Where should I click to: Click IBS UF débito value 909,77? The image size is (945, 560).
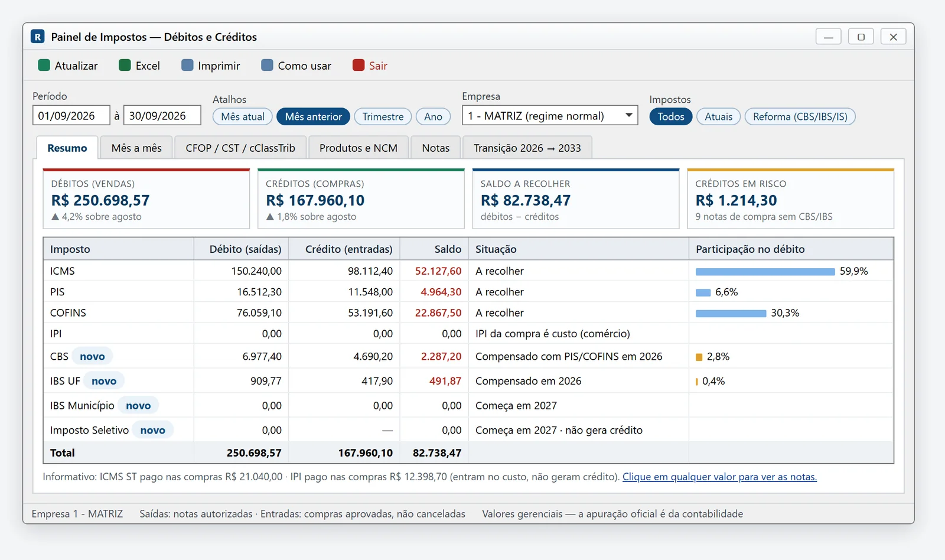click(266, 381)
